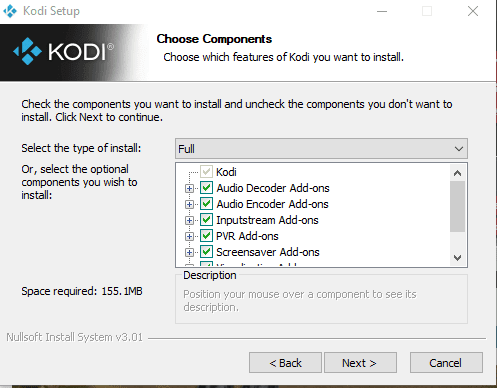Expand the Inputstream Add-ons plus icon
The height and width of the screenshot is (388, 497).
(189, 220)
